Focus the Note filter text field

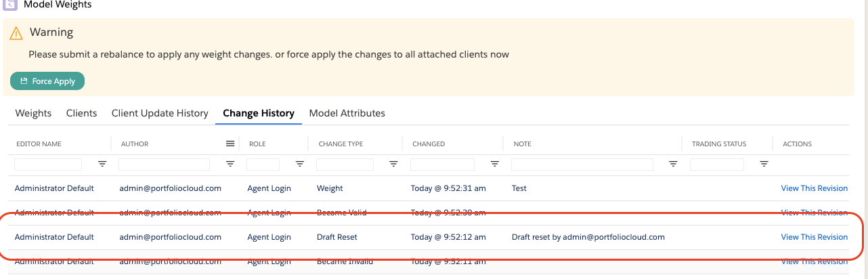[x=582, y=165]
